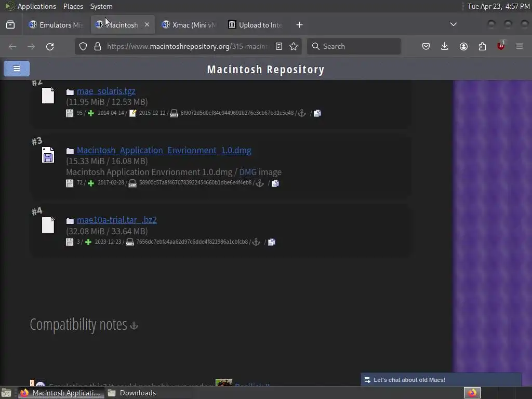
Task: Click download count floppy icon showing 3
Action: tap(70, 242)
